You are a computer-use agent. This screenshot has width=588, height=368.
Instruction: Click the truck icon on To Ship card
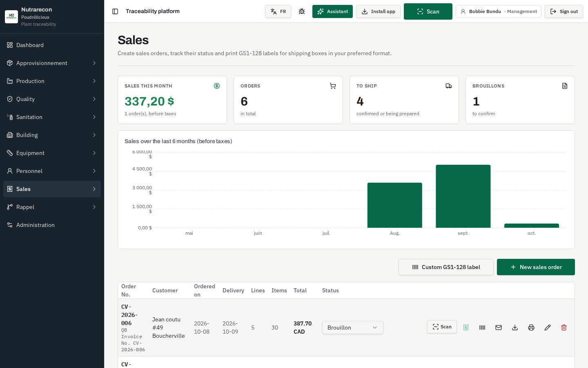coord(449,86)
